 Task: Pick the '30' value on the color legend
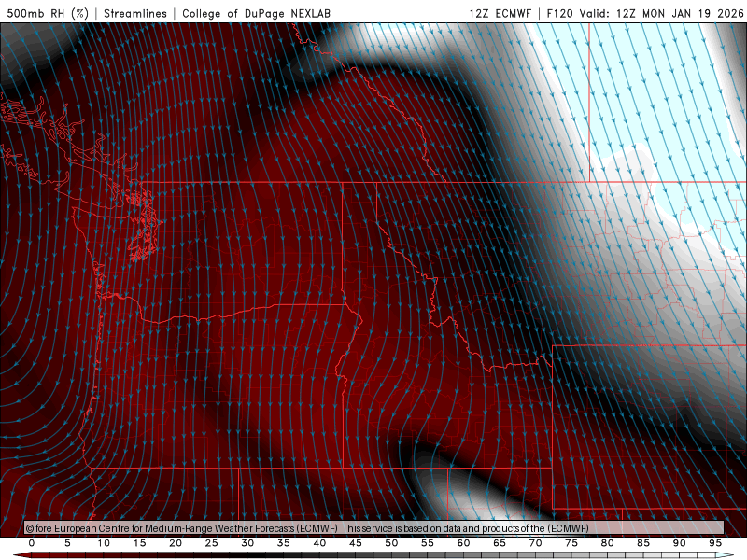(x=247, y=543)
